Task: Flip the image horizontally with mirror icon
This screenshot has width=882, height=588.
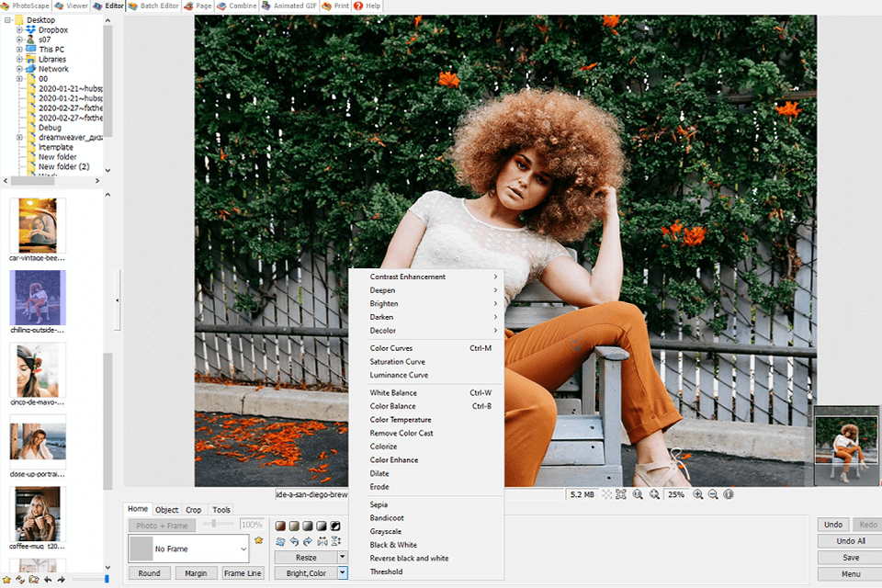Action: click(322, 542)
